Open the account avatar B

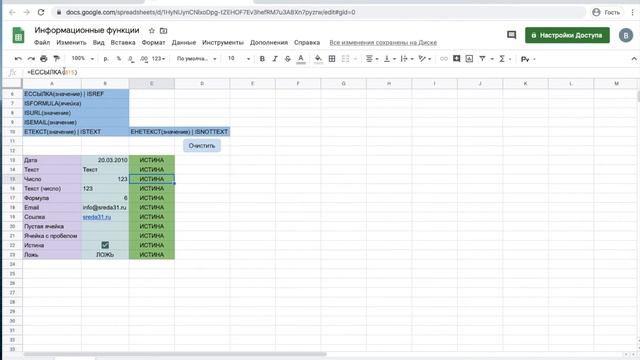(625, 36)
